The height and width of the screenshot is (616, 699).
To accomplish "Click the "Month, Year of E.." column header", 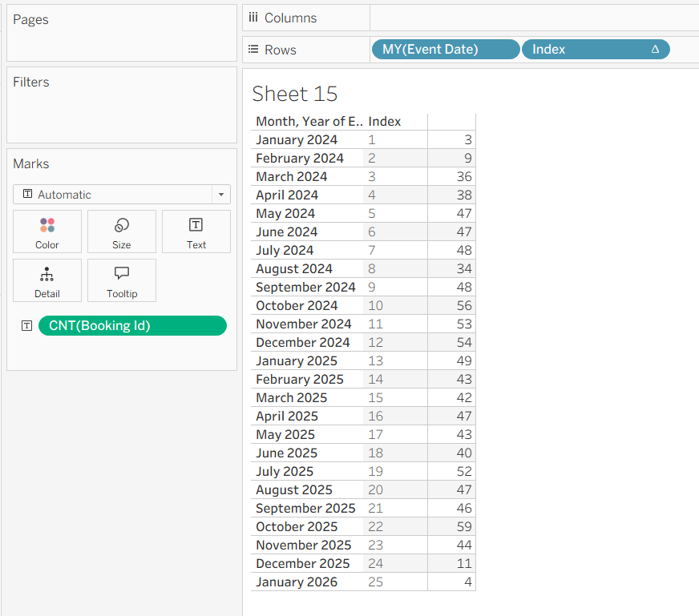I will point(309,122).
